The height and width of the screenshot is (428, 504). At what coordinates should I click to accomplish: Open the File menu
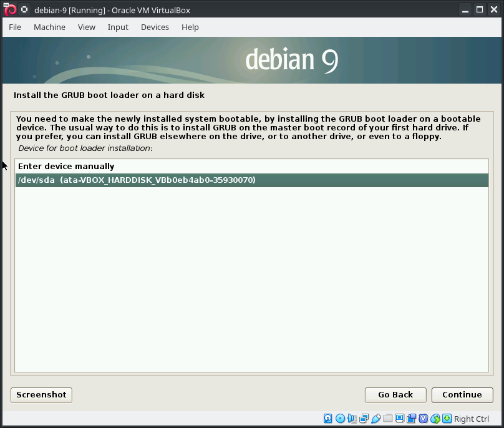[x=15, y=27]
